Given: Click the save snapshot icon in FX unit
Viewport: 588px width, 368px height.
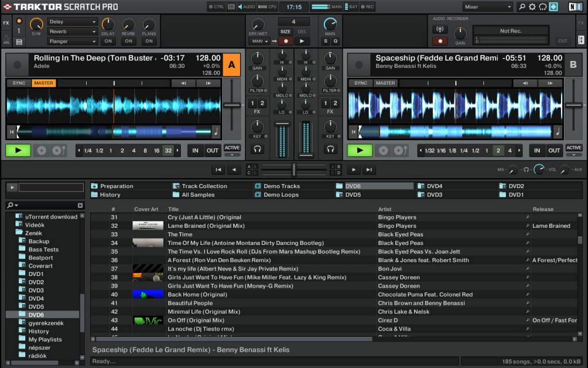Looking at the screenshot, I should coord(19,41).
